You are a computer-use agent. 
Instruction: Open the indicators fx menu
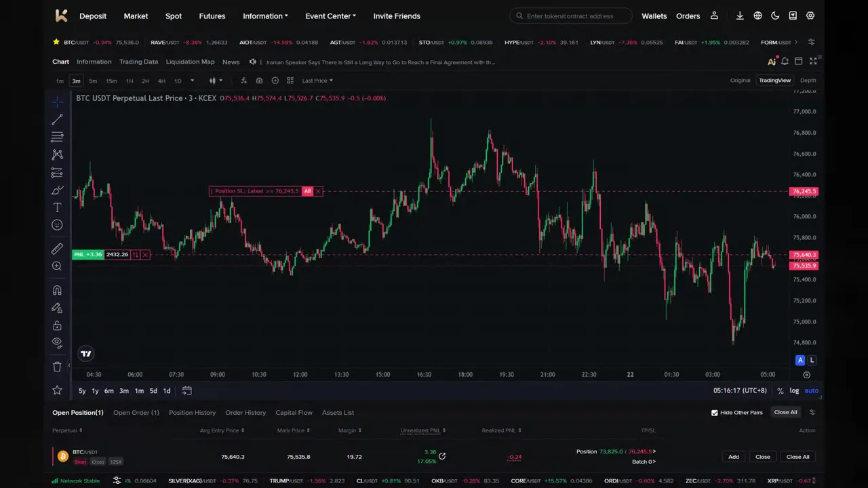[243, 81]
